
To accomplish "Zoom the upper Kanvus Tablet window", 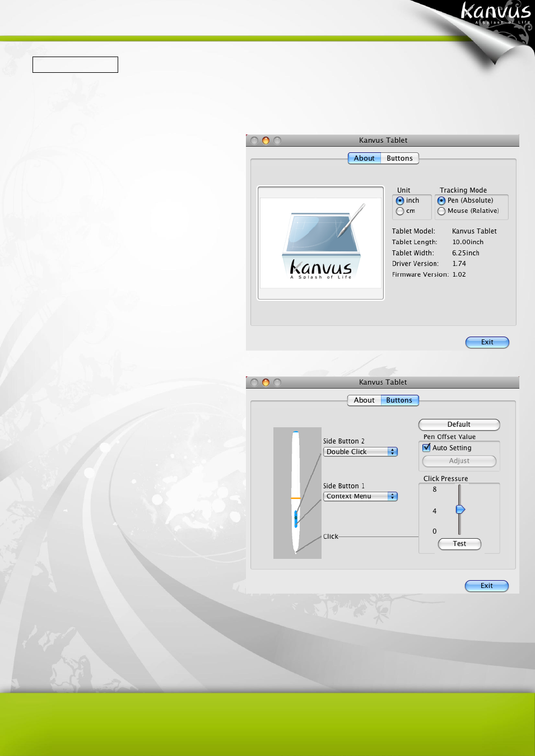I will [x=277, y=141].
